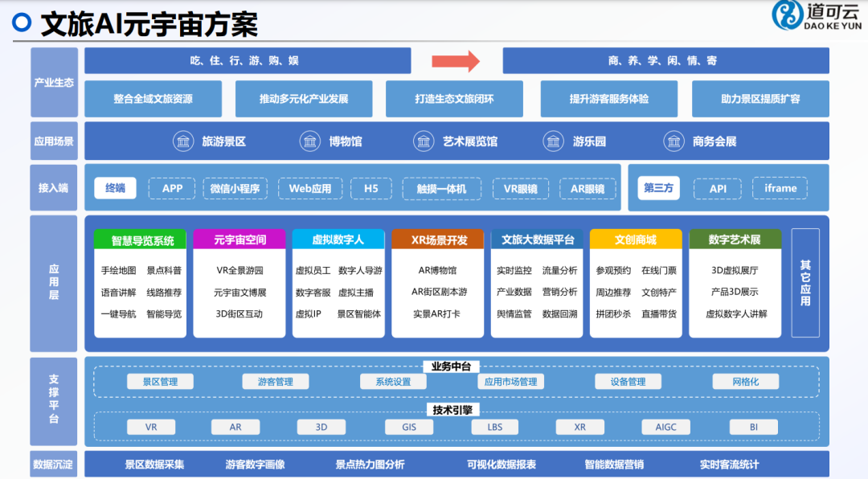
Task: Click the 3D engine chip
Action: [x=321, y=427]
